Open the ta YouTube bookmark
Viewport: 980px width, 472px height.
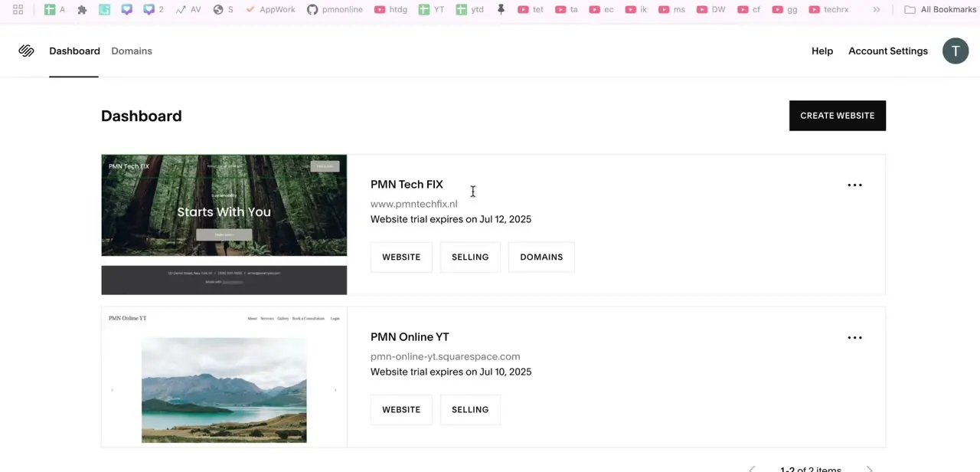pos(567,9)
